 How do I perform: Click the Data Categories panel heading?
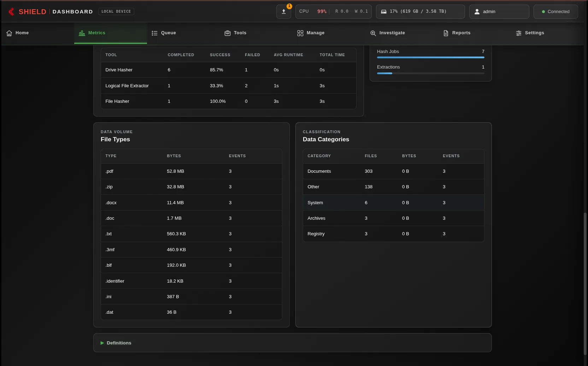pyautogui.click(x=326, y=139)
